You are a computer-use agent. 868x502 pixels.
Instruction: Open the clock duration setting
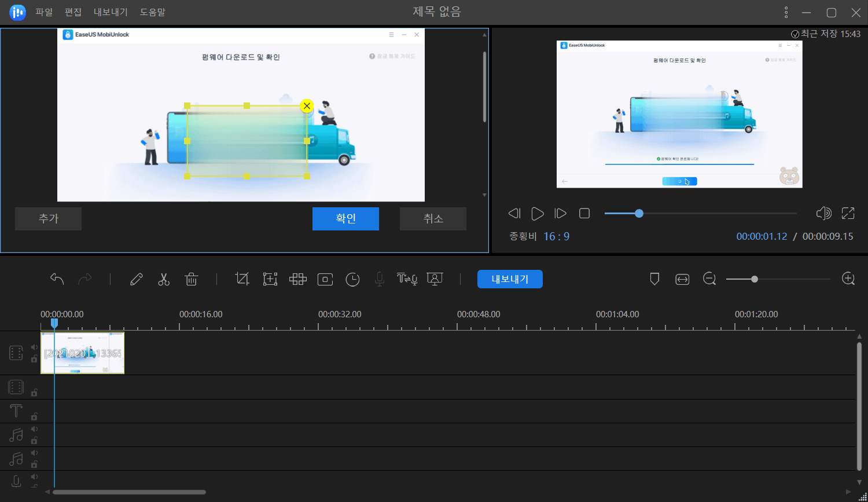(352, 279)
